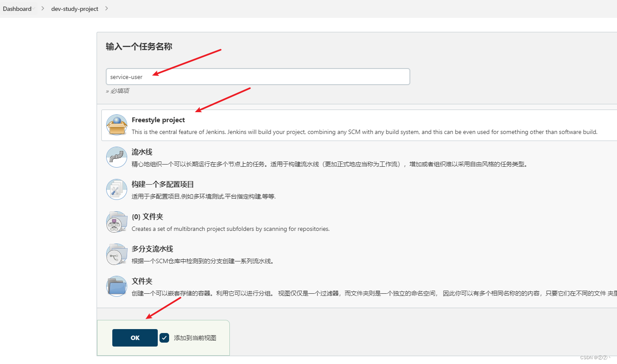Navigate to dev-study-project breadcrumb
Viewport: 617px width, 364px height.
click(x=75, y=8)
